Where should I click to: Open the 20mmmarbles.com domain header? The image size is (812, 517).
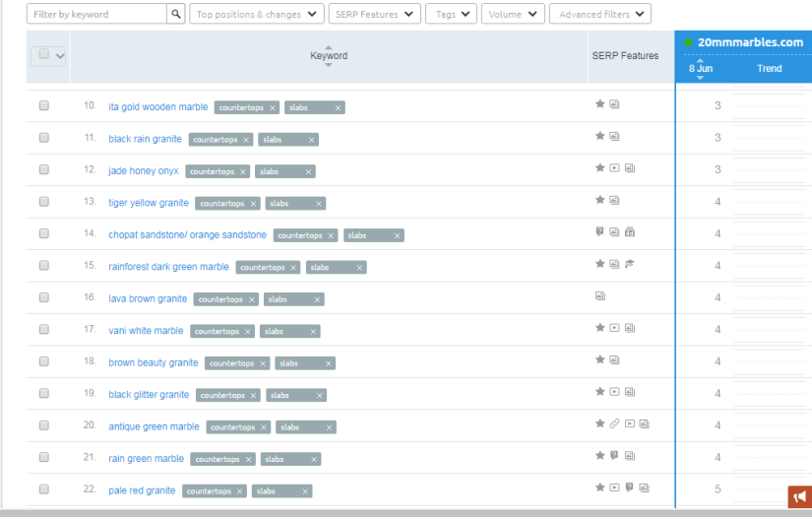750,42
